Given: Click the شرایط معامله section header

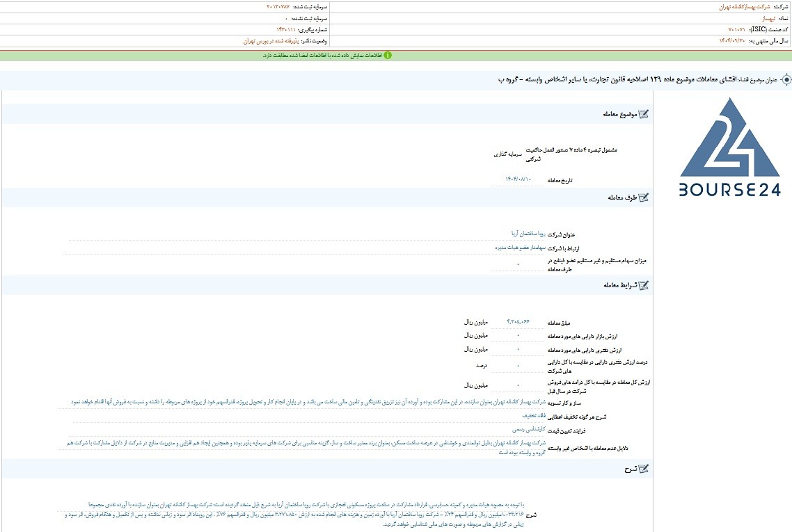Looking at the screenshot, I should pyautogui.click(x=620, y=285).
